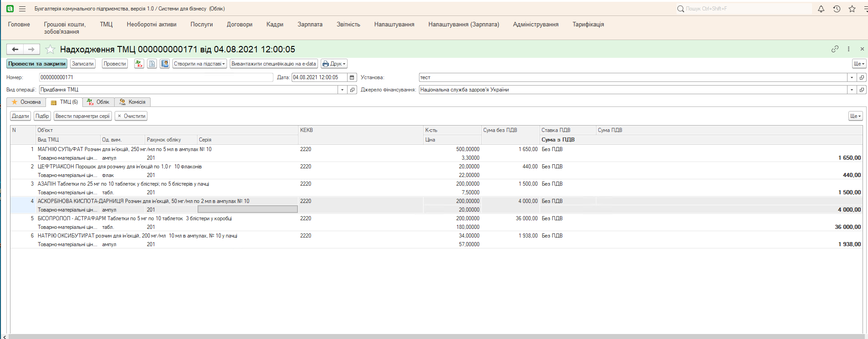Expand the Джерело фінансування dropdown
This screenshot has width=868, height=339.
[852, 90]
